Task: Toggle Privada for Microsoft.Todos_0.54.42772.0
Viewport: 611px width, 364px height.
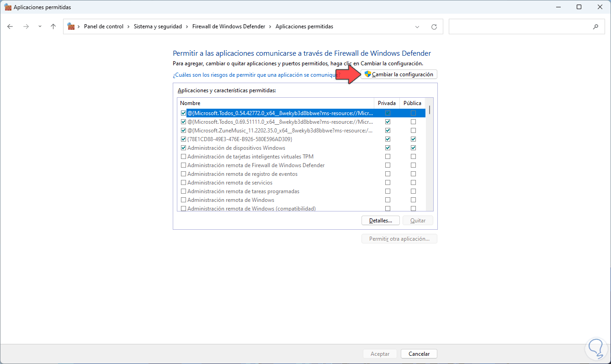Action: pyautogui.click(x=388, y=113)
